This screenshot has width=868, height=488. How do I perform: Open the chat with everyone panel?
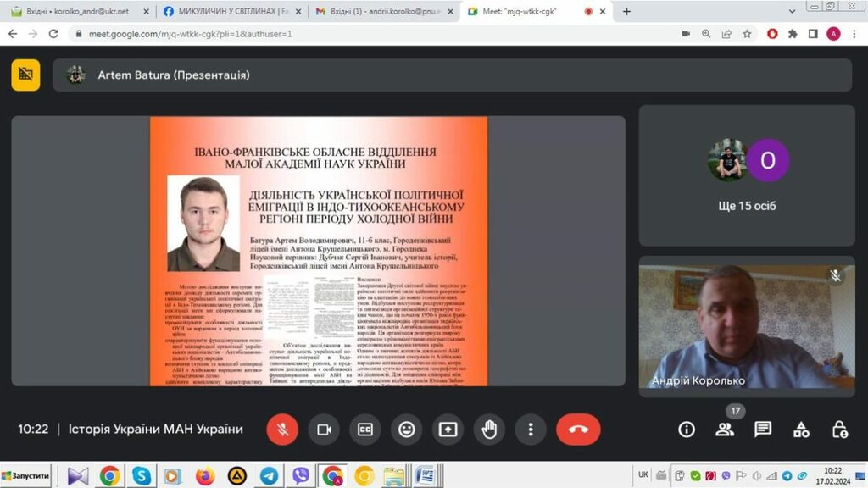[763, 430]
